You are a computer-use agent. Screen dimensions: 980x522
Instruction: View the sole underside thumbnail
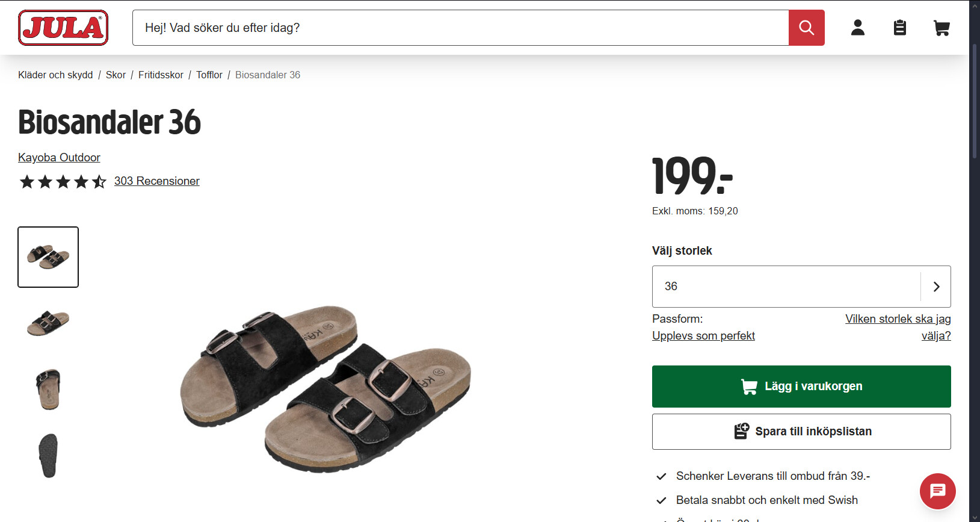point(48,456)
